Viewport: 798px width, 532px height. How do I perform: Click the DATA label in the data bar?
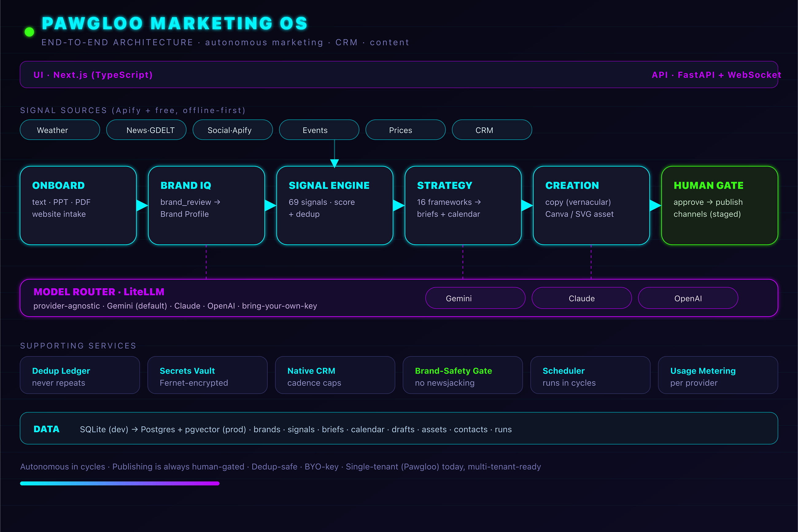(x=46, y=429)
